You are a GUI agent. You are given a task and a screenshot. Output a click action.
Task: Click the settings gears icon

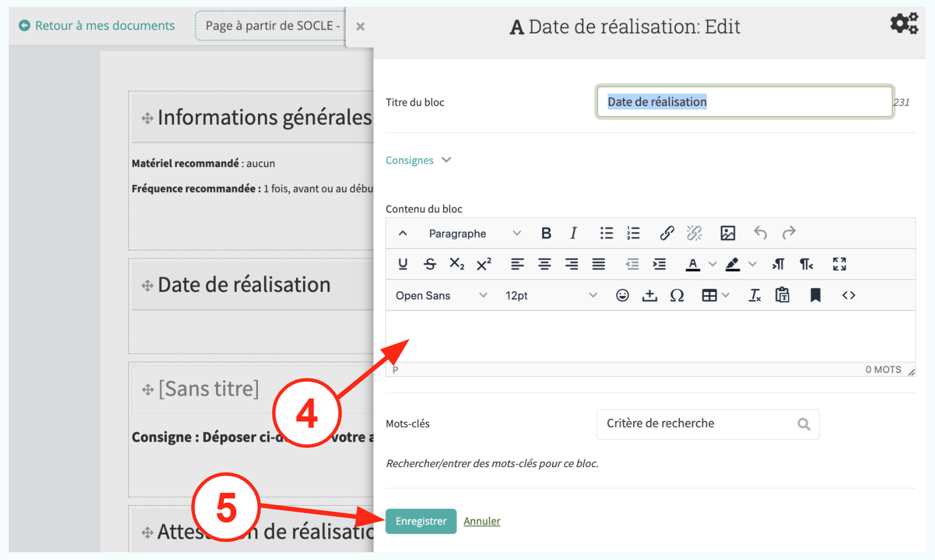point(903,24)
